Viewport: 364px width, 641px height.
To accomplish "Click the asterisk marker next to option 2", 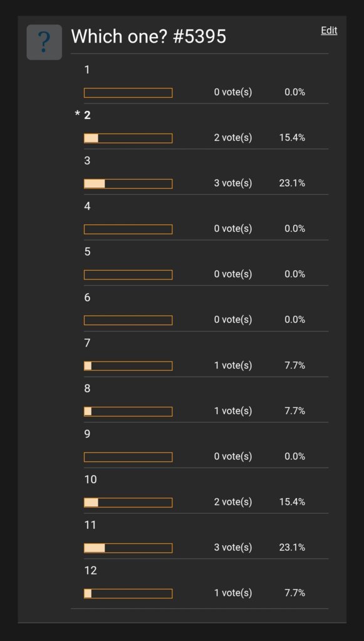I will (x=77, y=115).
